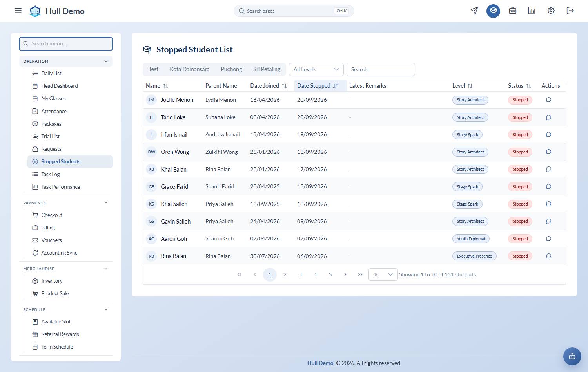
Task: Open the rows per page dropdown
Action: [x=383, y=274]
